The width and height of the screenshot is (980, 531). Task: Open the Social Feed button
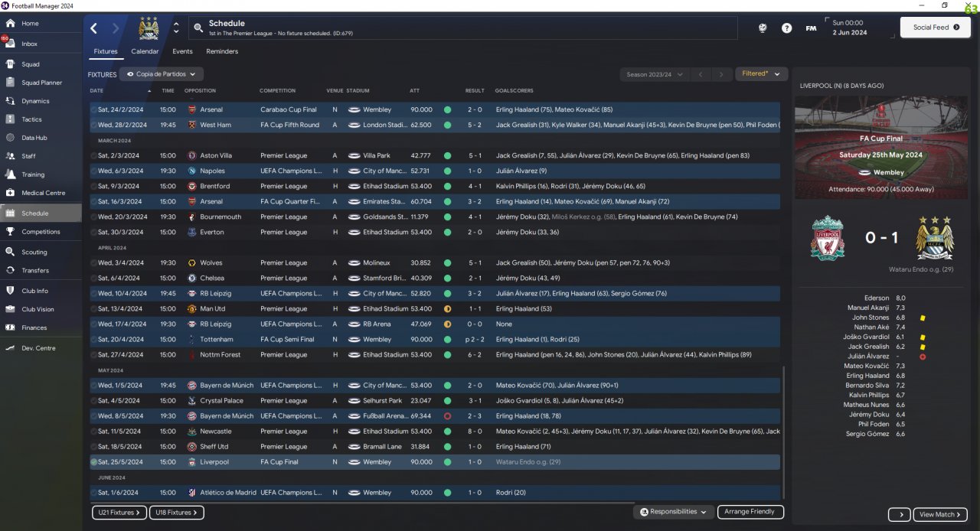[936, 28]
